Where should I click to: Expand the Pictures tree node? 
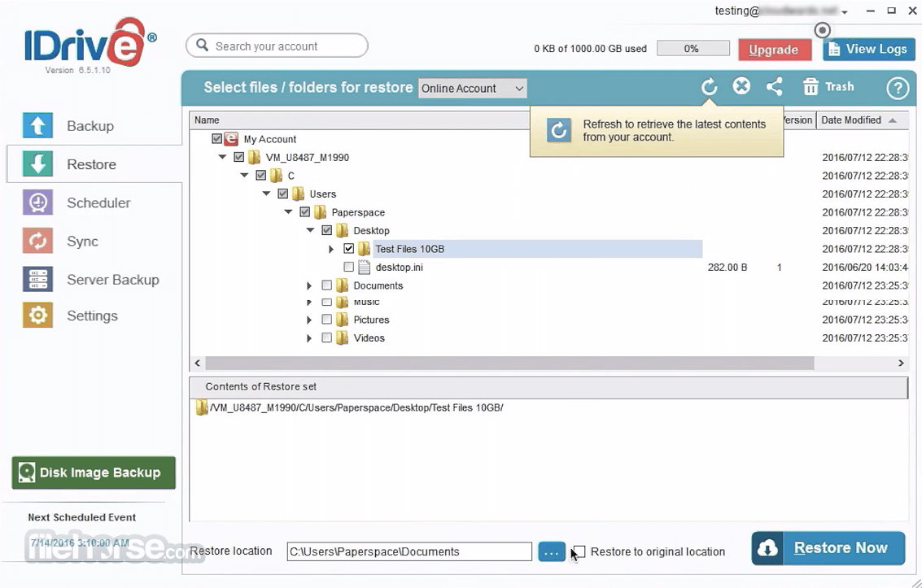(310, 320)
